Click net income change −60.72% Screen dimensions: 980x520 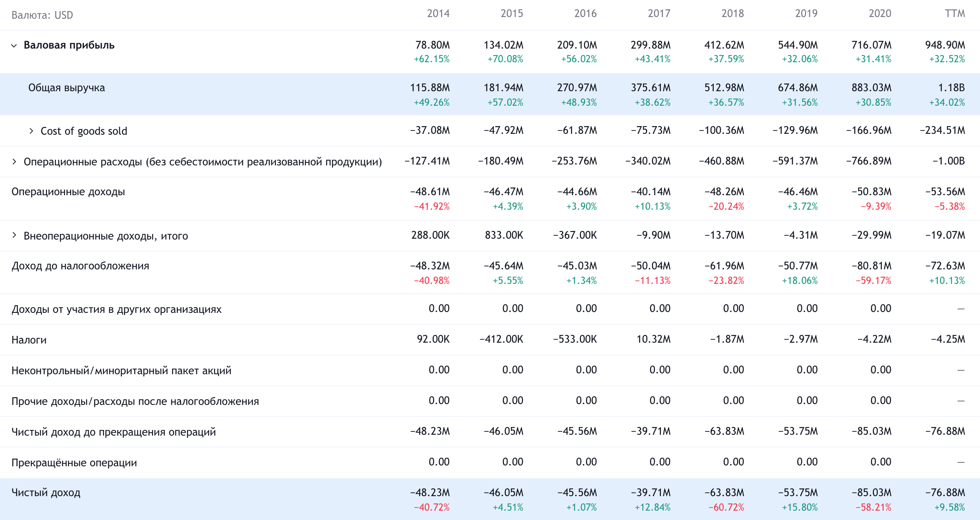[x=726, y=508]
